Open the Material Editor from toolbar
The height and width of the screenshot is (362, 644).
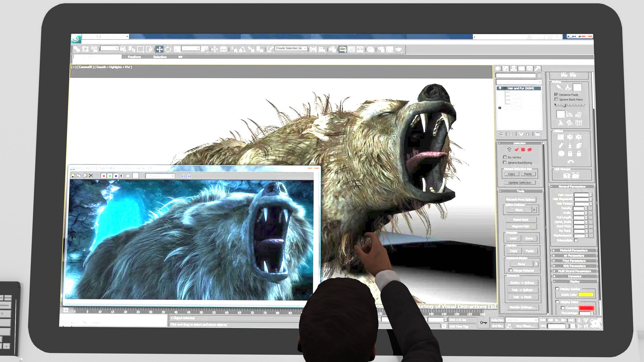click(370, 50)
